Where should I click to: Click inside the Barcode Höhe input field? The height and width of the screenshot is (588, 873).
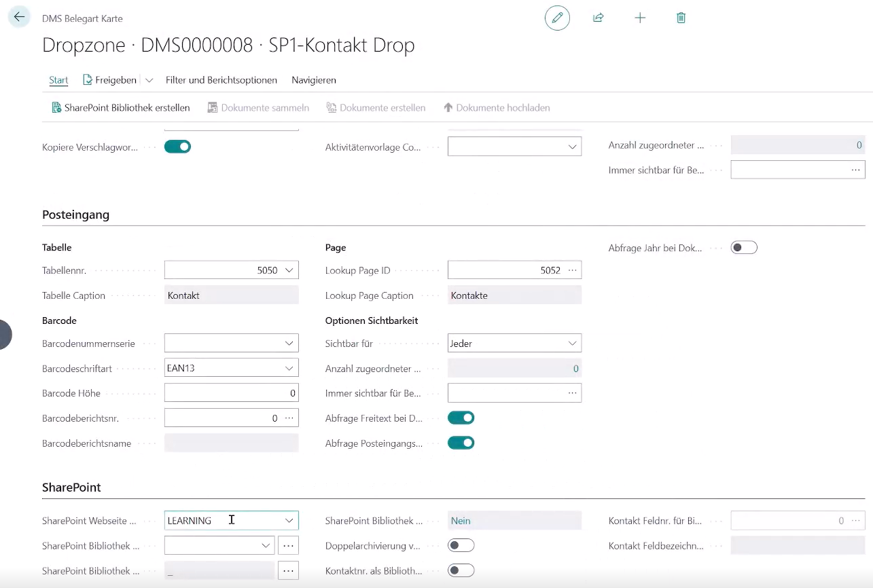click(231, 392)
